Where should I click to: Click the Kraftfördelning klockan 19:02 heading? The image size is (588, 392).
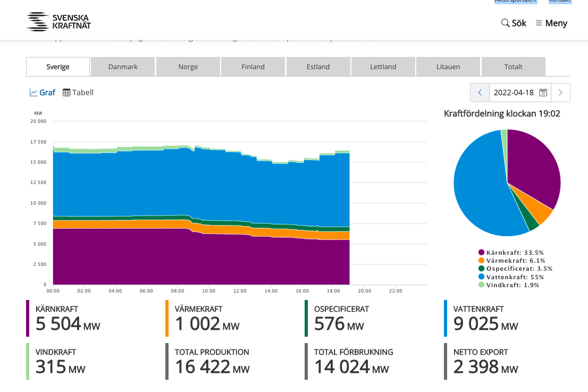[x=502, y=114]
